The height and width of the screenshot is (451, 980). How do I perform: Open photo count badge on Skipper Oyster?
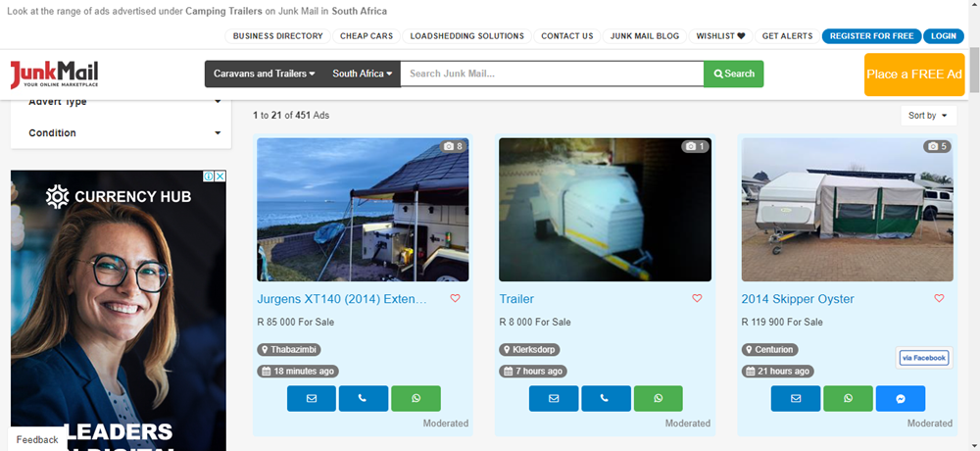click(x=937, y=146)
